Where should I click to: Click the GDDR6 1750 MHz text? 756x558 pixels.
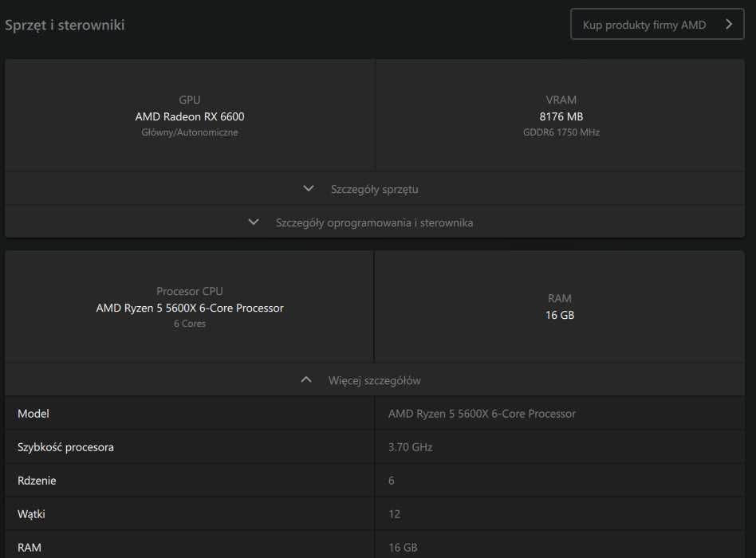pos(561,132)
